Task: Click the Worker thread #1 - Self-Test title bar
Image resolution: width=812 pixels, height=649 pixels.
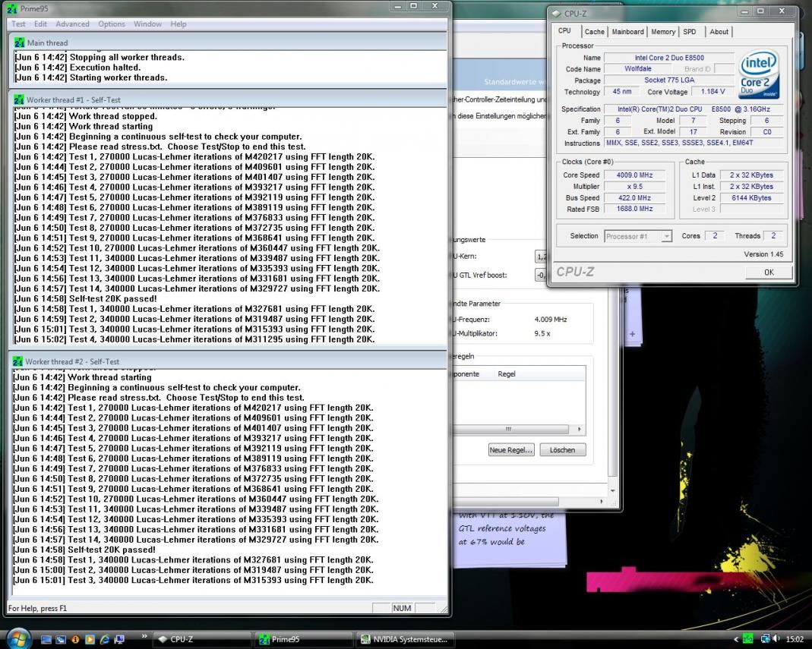Action: pyautogui.click(x=228, y=99)
